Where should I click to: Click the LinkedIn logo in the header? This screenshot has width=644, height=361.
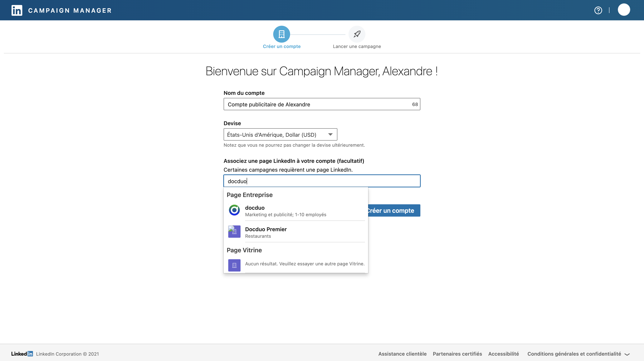17,10
